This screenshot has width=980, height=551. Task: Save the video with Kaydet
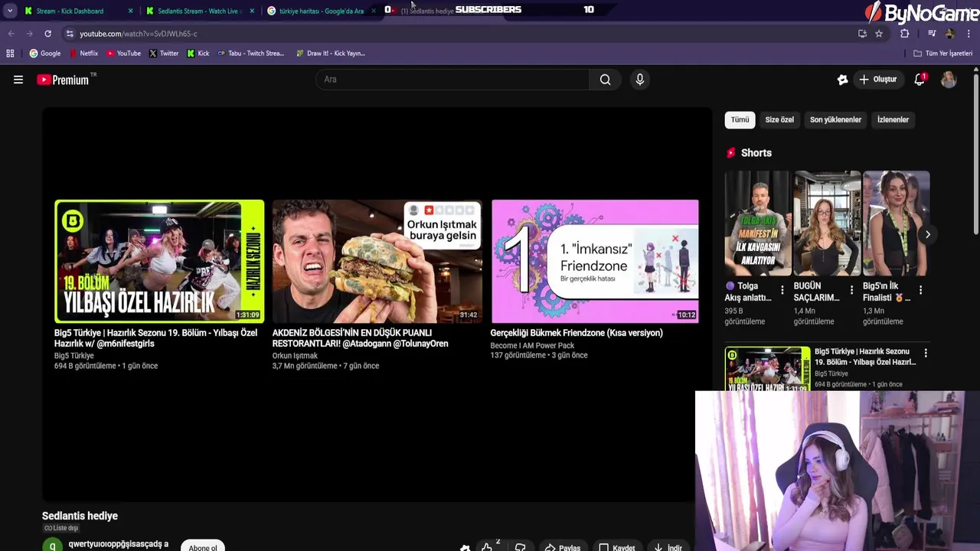[x=617, y=547]
